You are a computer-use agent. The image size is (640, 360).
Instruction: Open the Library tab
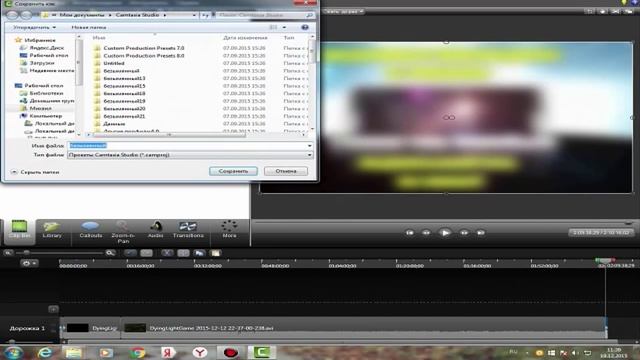tap(52, 230)
